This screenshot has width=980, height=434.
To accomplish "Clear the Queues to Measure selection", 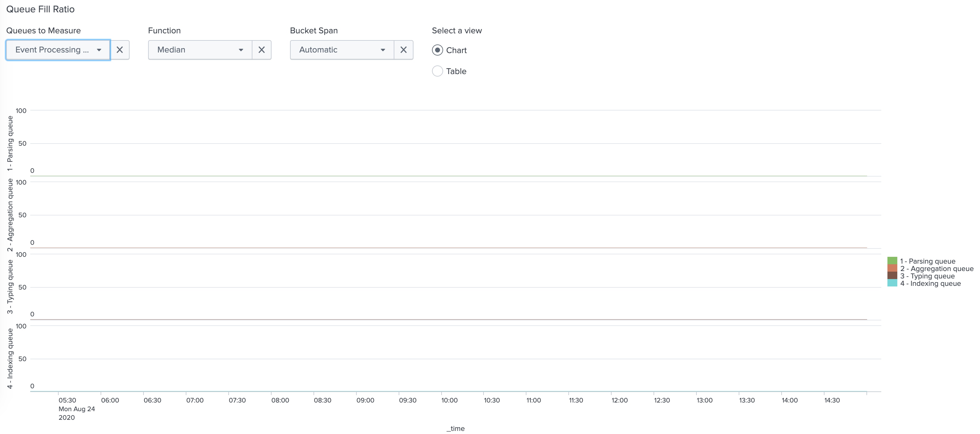I will (x=119, y=50).
